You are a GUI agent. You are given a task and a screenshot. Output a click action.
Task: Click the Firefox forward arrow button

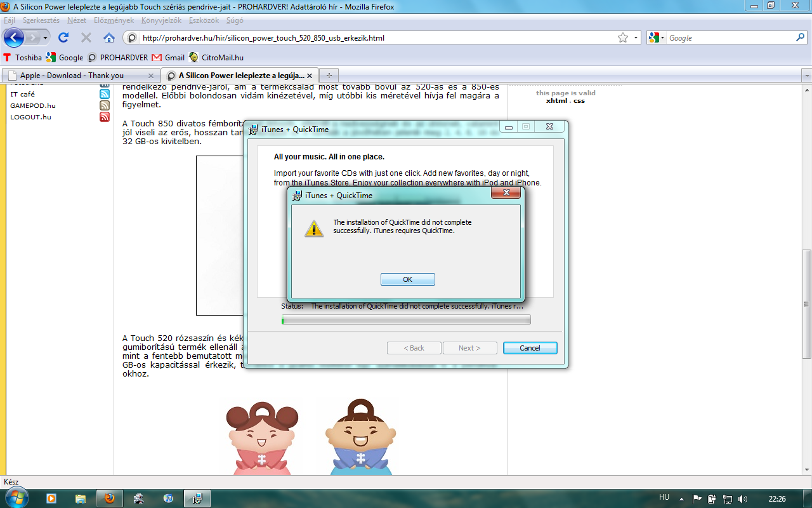(x=33, y=37)
